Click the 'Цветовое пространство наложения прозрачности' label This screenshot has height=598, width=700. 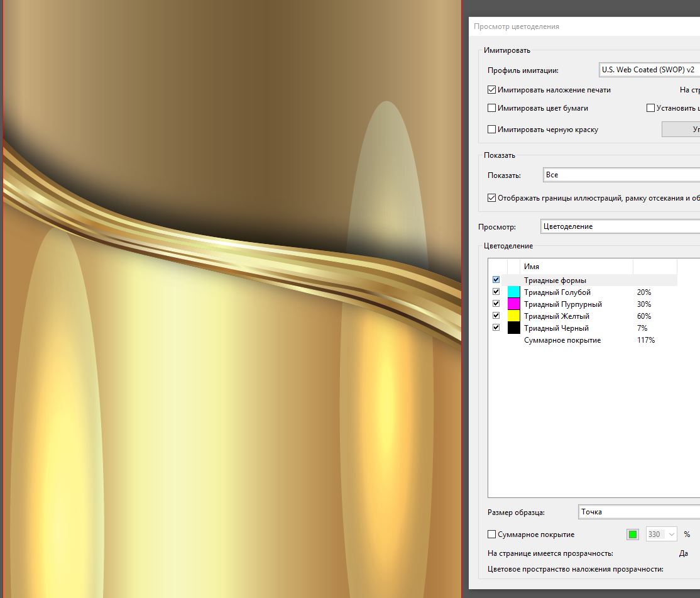[576, 569]
